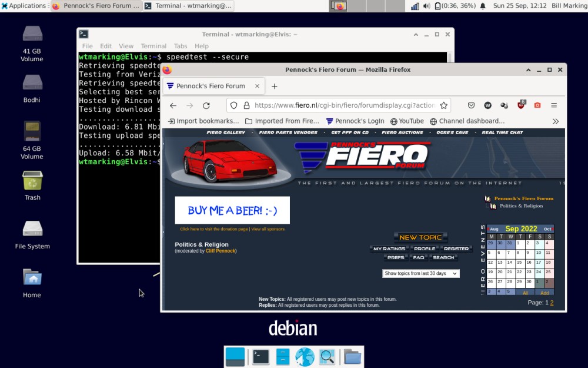Select September 24 in the events calendar
588x368 pixels.
(x=539, y=272)
